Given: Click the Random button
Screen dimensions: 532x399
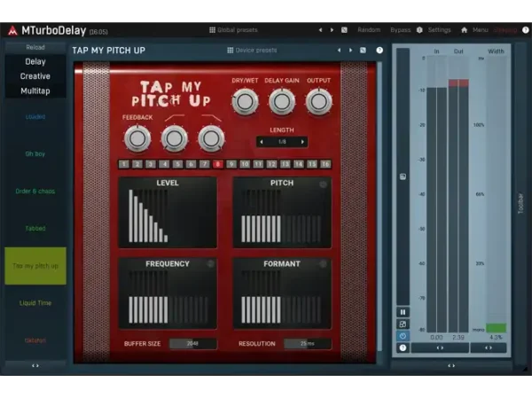Looking at the screenshot, I should coord(369,30).
